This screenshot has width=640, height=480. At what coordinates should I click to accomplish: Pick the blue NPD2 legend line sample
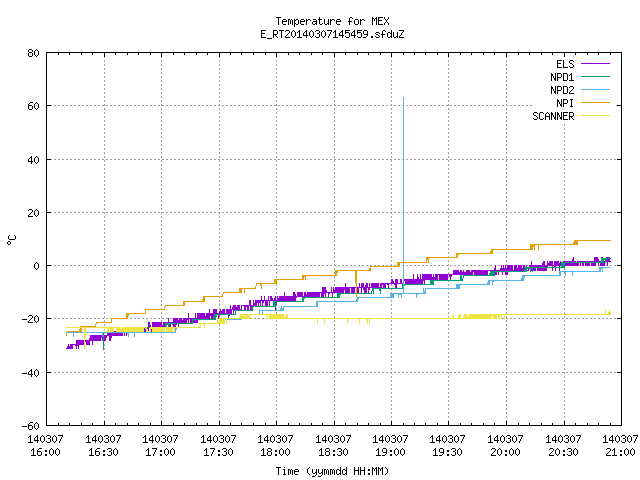pyautogui.click(x=595, y=90)
